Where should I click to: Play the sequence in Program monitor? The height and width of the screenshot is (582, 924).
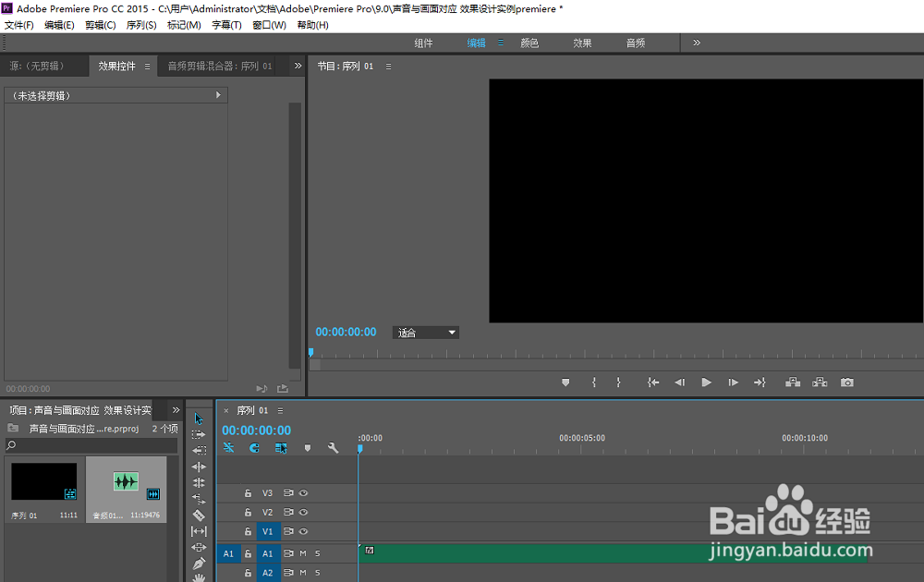706,382
